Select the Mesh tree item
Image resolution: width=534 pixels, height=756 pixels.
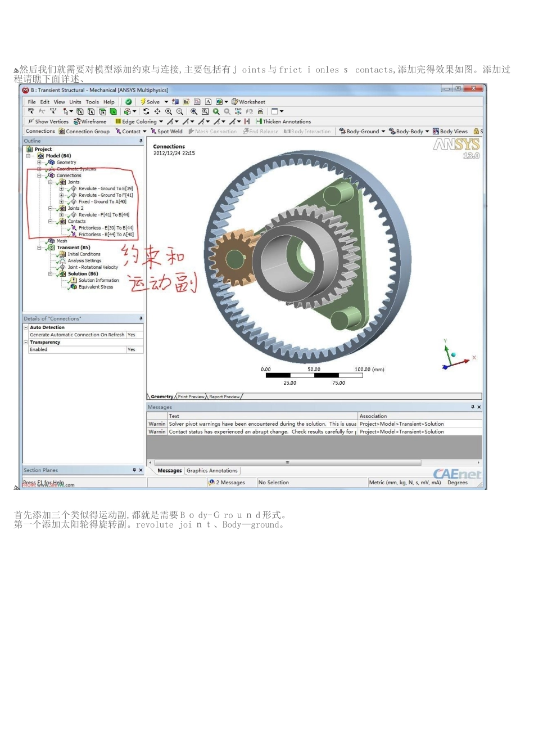pos(62,241)
